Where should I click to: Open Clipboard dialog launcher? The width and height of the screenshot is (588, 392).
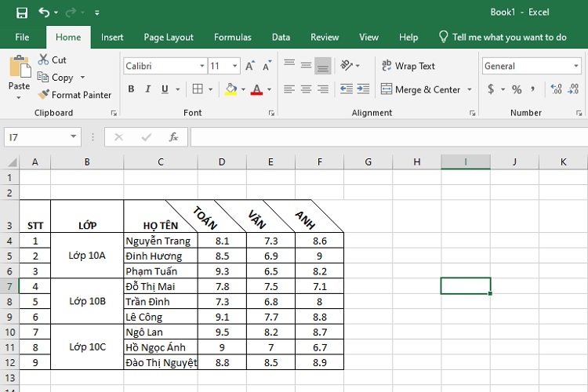[x=114, y=113]
